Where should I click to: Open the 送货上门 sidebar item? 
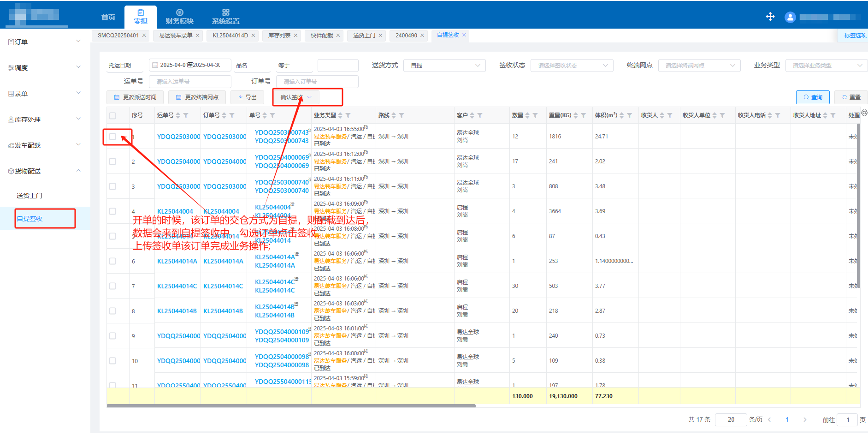click(30, 196)
